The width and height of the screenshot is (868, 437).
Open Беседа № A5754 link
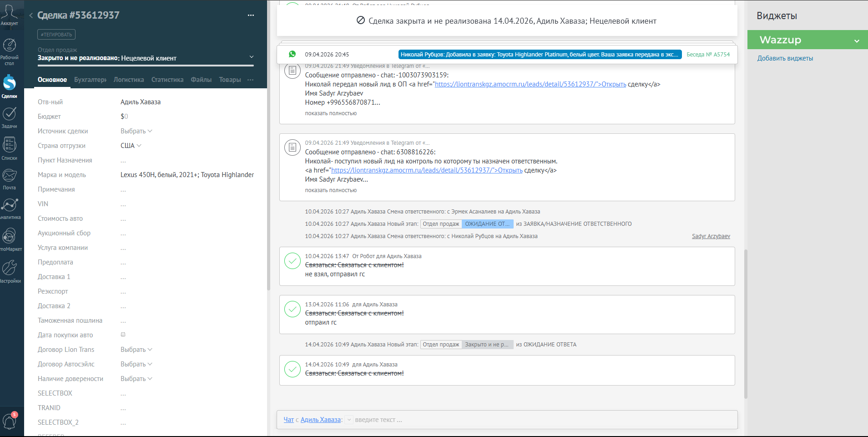coord(708,54)
